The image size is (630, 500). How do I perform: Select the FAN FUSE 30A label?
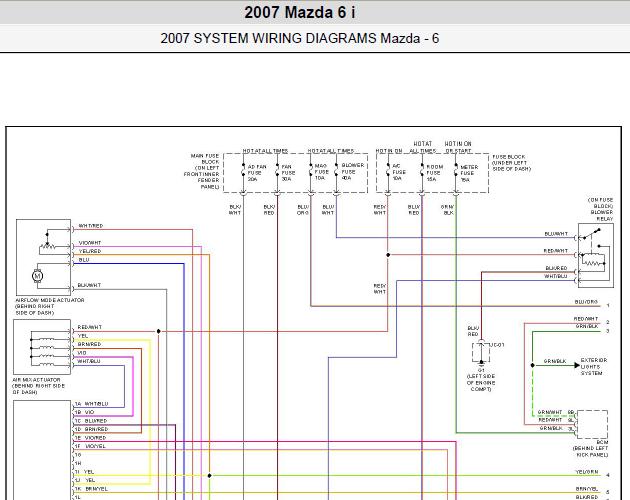pyautogui.click(x=288, y=173)
